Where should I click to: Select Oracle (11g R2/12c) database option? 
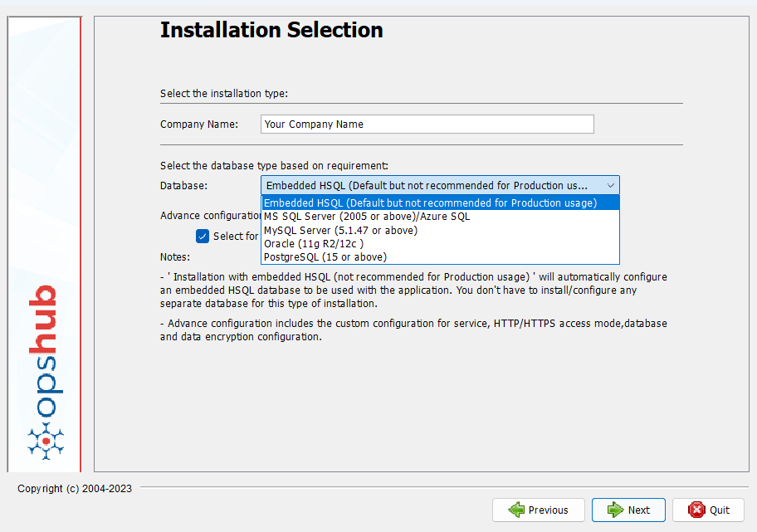click(314, 244)
